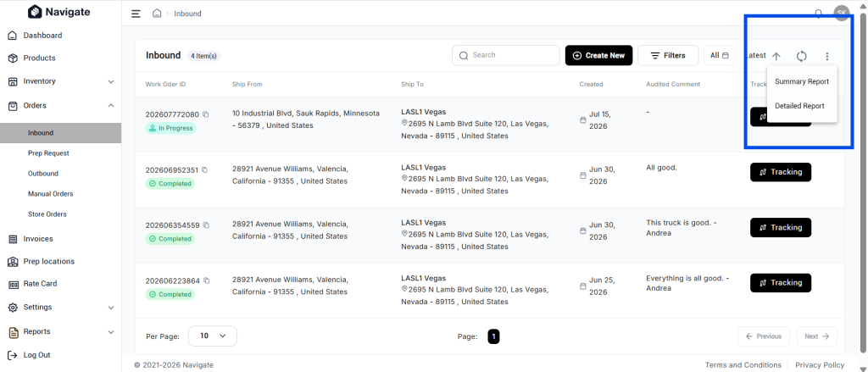
Task: Click Tracking for order 202606354559
Action: (x=781, y=227)
